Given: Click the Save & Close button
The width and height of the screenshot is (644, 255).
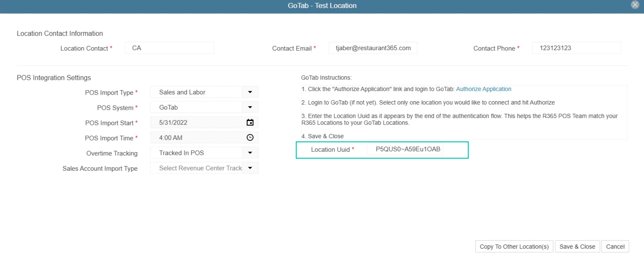Looking at the screenshot, I should [x=577, y=247].
